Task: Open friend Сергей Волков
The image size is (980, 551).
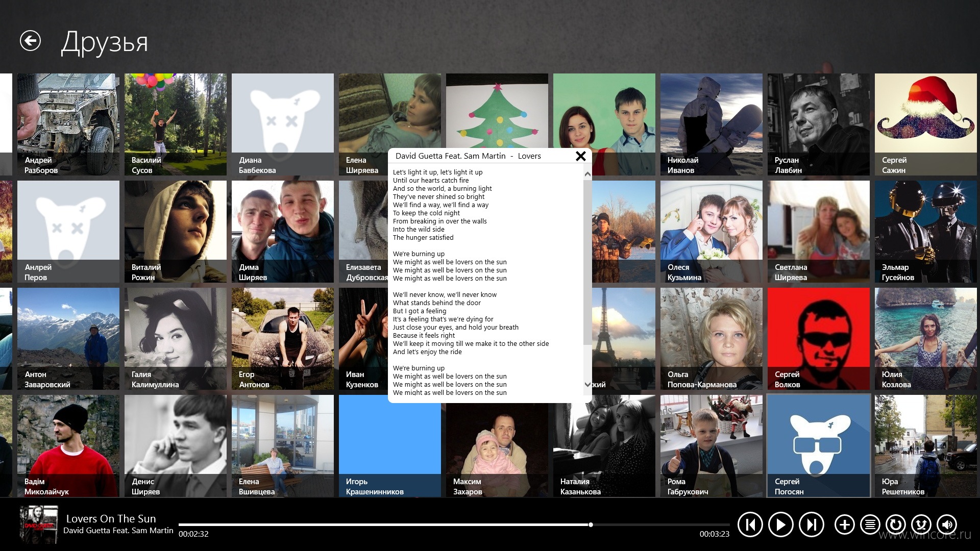Action: coord(819,339)
